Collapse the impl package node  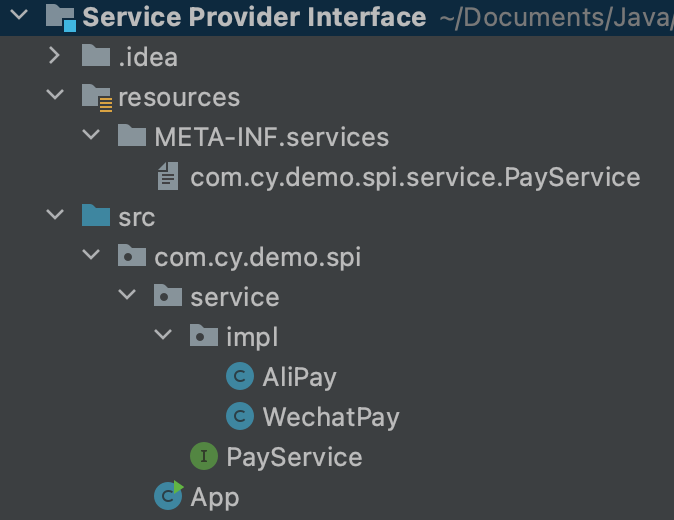pos(162,337)
